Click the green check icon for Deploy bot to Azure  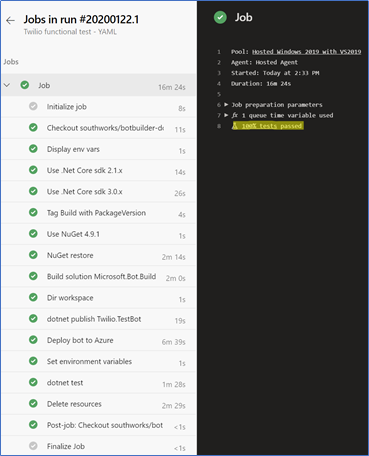(33, 340)
